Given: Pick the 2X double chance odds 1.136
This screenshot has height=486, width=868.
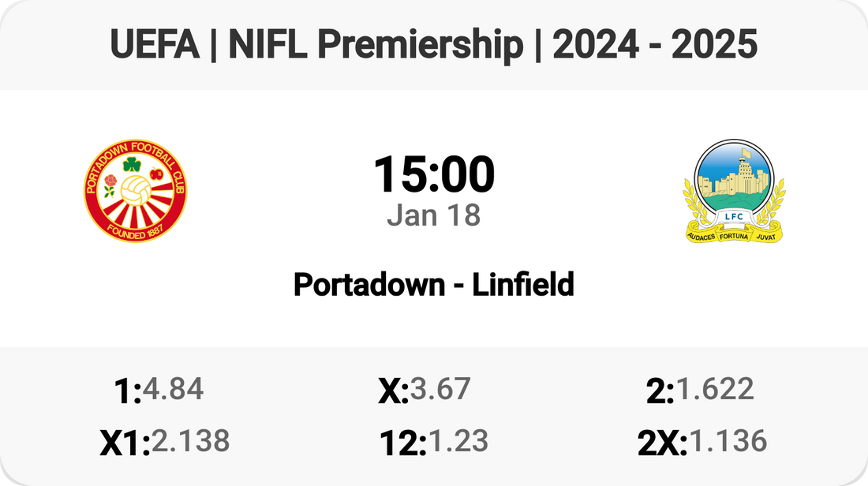Looking at the screenshot, I should pyautogui.click(x=728, y=442).
